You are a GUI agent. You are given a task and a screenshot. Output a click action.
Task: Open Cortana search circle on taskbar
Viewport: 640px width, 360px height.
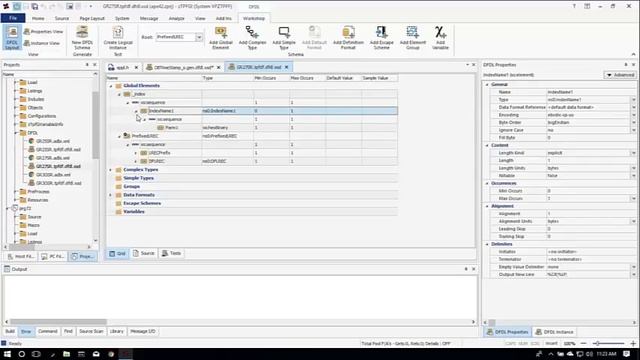[x=22, y=354]
